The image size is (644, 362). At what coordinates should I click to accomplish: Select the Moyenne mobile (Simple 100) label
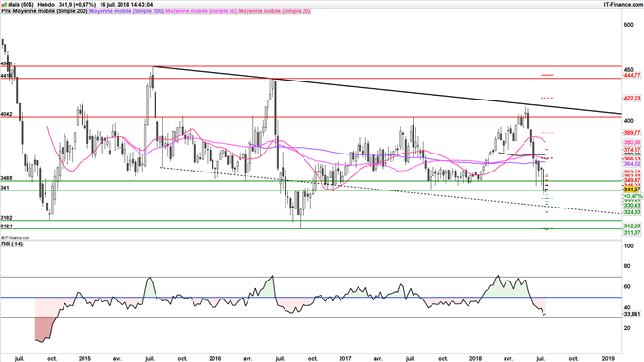pos(126,11)
